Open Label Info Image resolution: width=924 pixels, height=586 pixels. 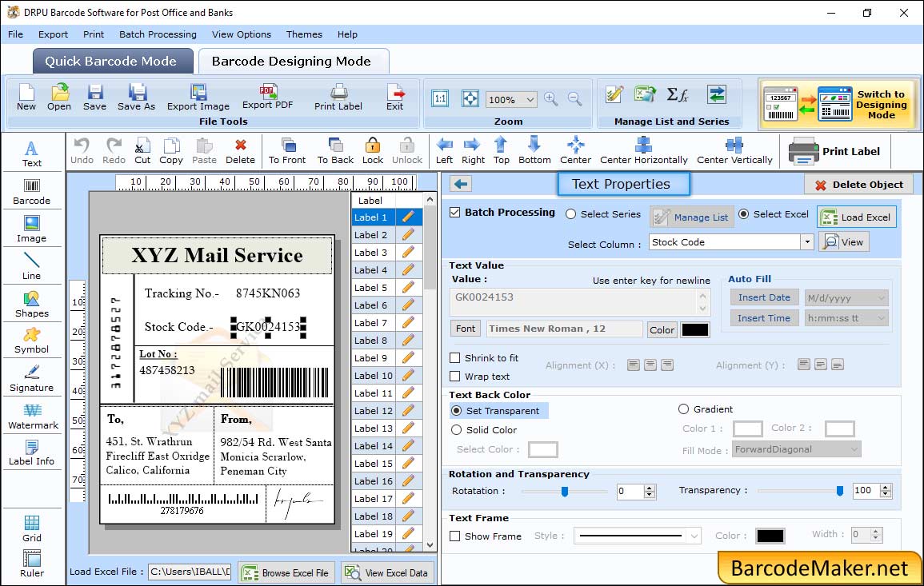(x=32, y=453)
